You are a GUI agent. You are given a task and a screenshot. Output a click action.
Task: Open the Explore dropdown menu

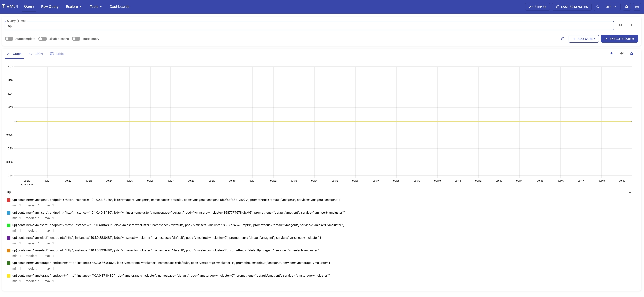click(73, 7)
